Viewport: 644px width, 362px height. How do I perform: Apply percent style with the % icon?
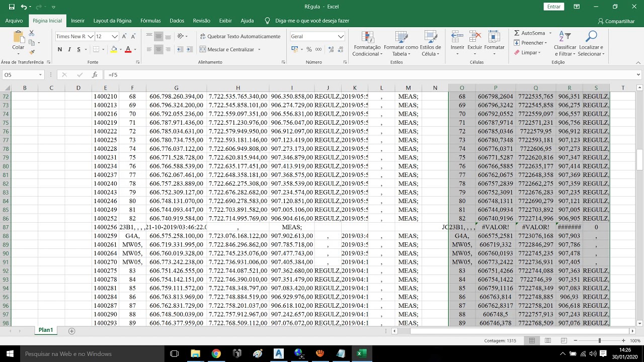click(x=309, y=49)
